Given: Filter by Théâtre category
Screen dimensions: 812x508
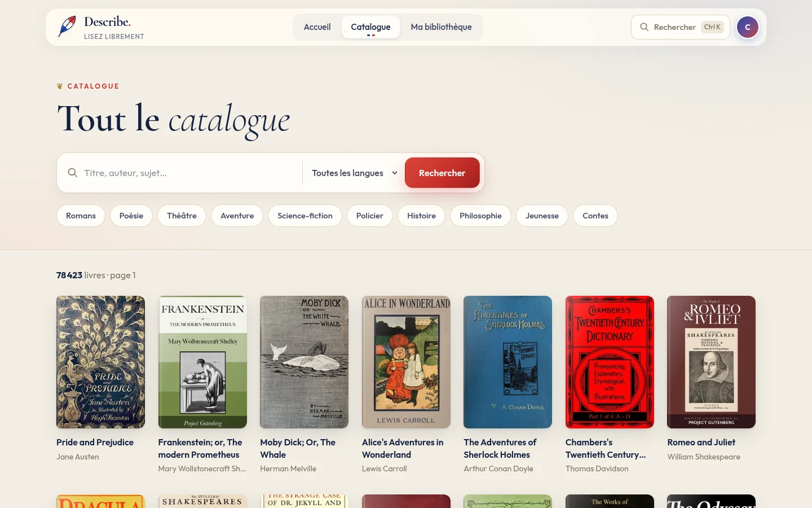Looking at the screenshot, I should pos(182,216).
